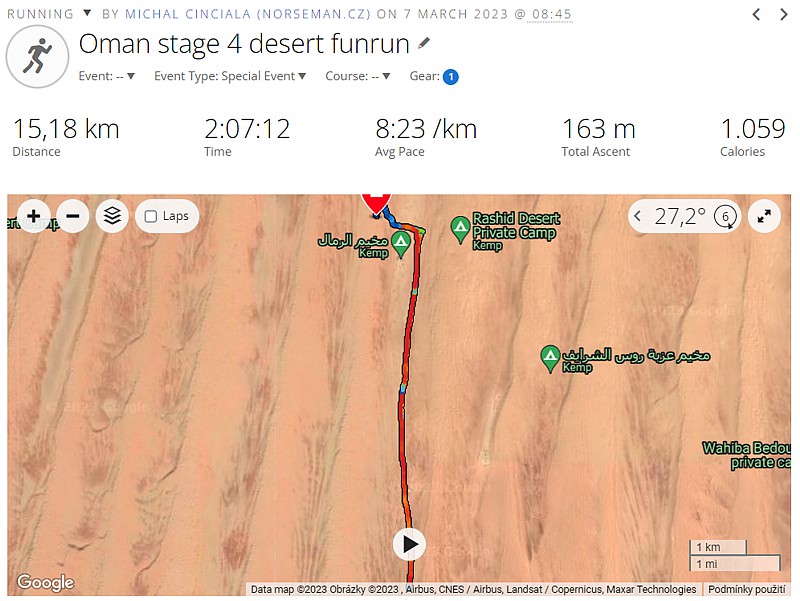
Task: Play the route animation
Action: point(409,544)
